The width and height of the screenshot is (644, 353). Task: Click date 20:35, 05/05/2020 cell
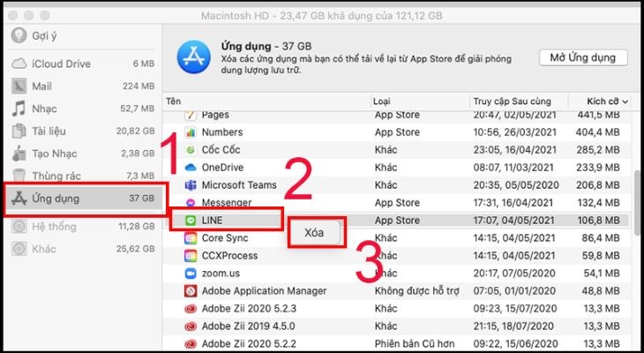coord(516,185)
